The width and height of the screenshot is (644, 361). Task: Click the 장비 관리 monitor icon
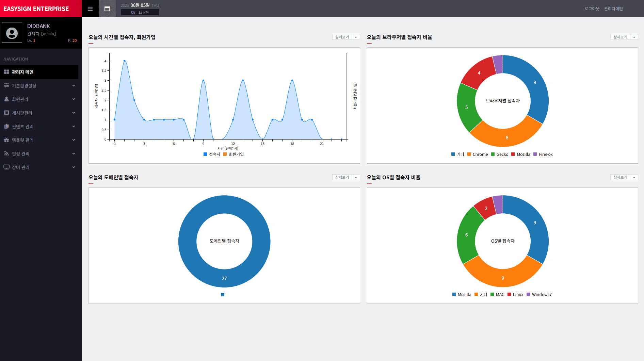pyautogui.click(x=6, y=167)
